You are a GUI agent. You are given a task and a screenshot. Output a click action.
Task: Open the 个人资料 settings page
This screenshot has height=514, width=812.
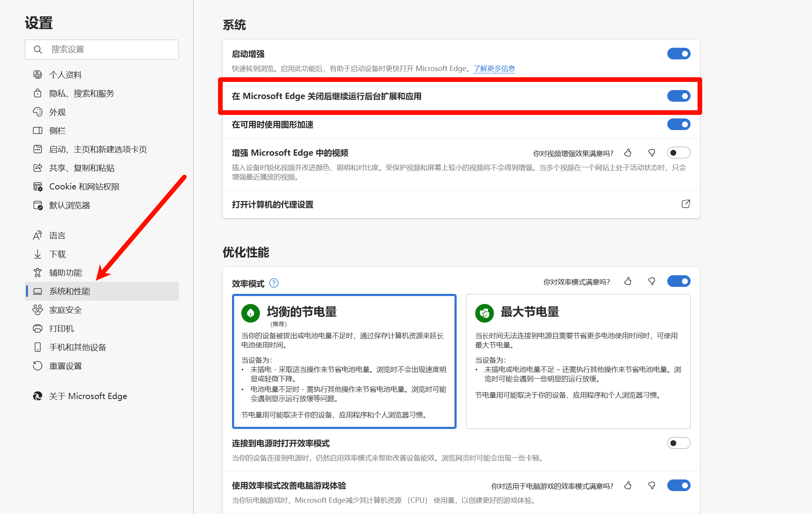102,75
